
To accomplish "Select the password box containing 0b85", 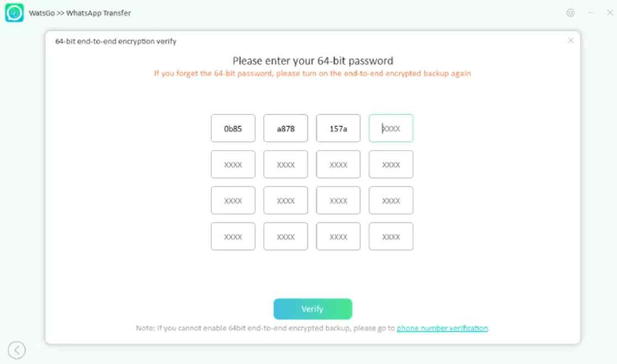I will coord(232,128).
